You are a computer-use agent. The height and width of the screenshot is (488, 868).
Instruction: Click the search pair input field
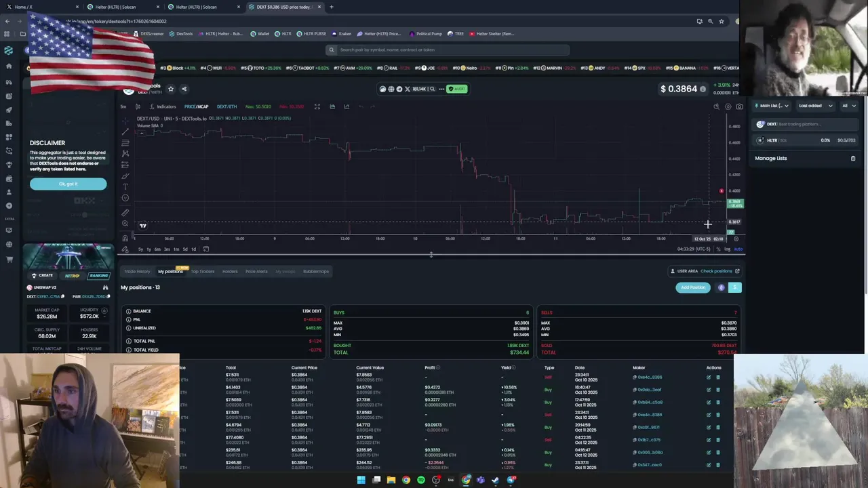click(x=447, y=49)
